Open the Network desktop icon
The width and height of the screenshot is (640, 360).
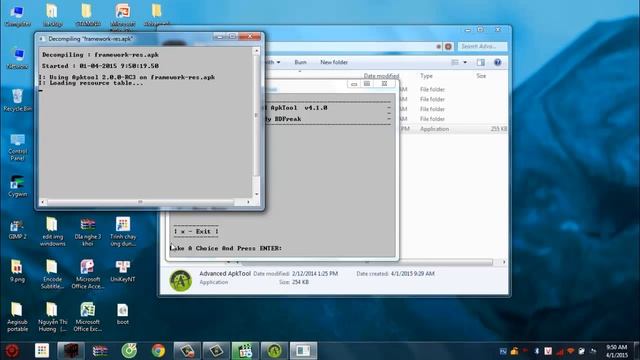[x=17, y=58]
